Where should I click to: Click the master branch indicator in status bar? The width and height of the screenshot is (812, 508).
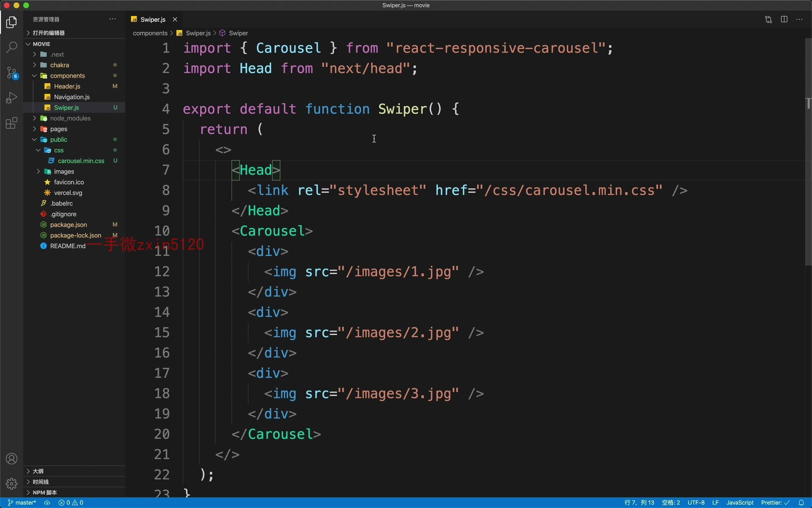point(22,502)
